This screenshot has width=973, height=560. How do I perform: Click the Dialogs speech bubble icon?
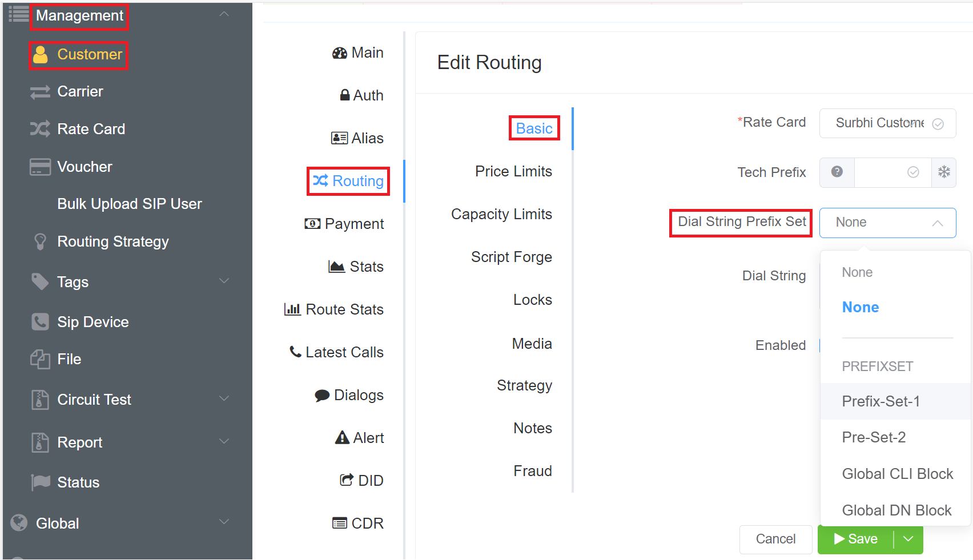pos(322,396)
